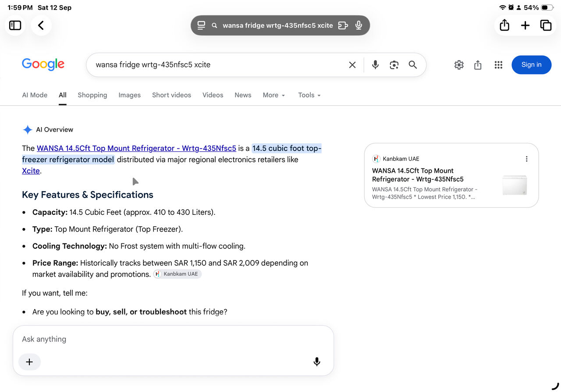Show all open tabs overview

546,25
